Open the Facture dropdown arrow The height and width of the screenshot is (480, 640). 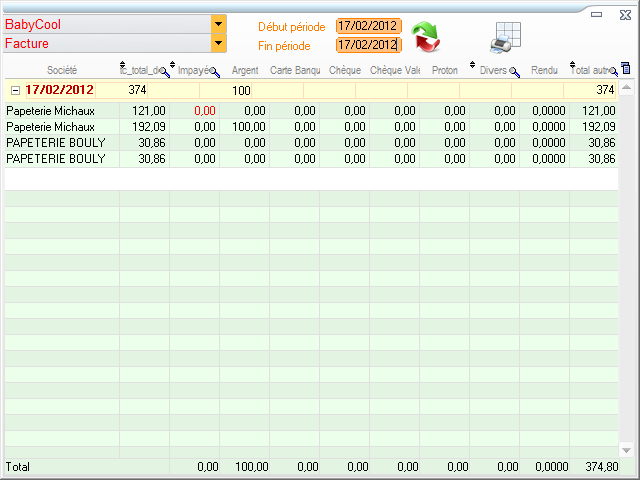coord(219,44)
